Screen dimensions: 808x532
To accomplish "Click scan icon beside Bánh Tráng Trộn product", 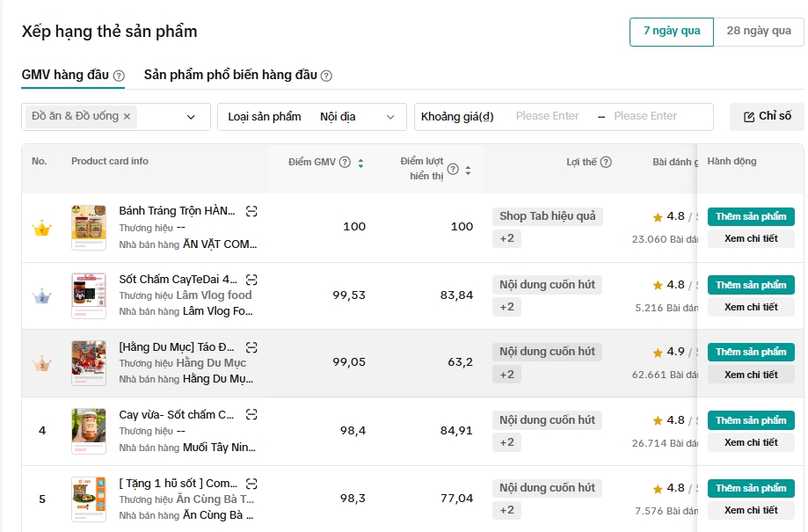I will click(x=251, y=211).
